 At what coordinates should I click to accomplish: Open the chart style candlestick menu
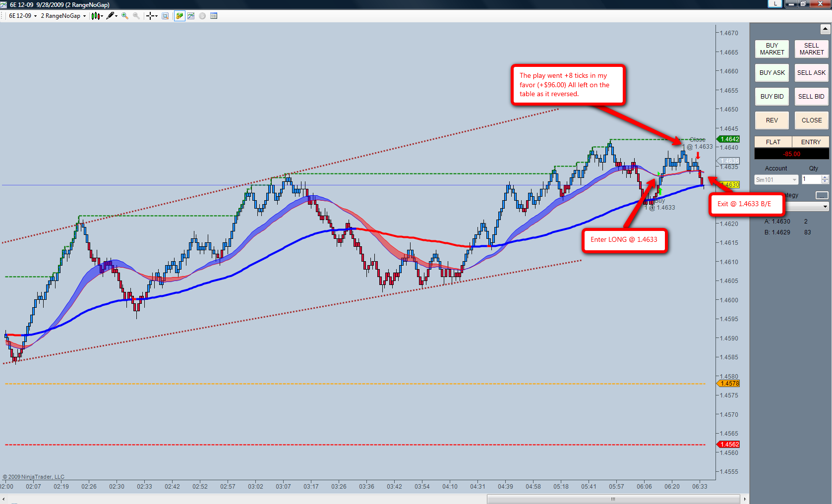(x=95, y=16)
